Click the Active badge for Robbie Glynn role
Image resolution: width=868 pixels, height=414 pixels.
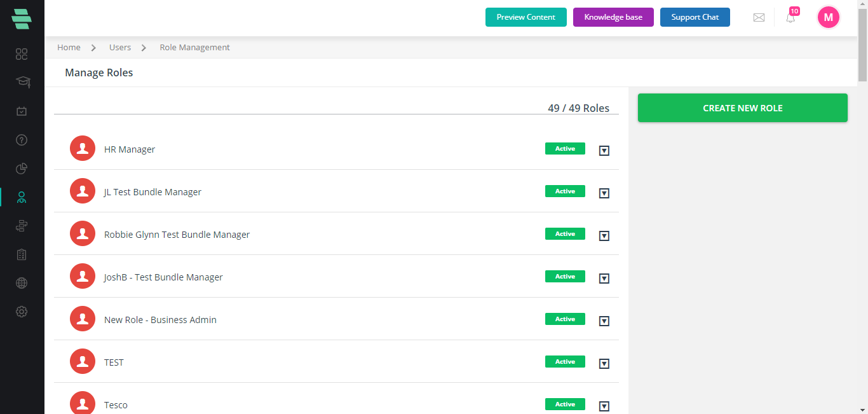click(x=565, y=234)
